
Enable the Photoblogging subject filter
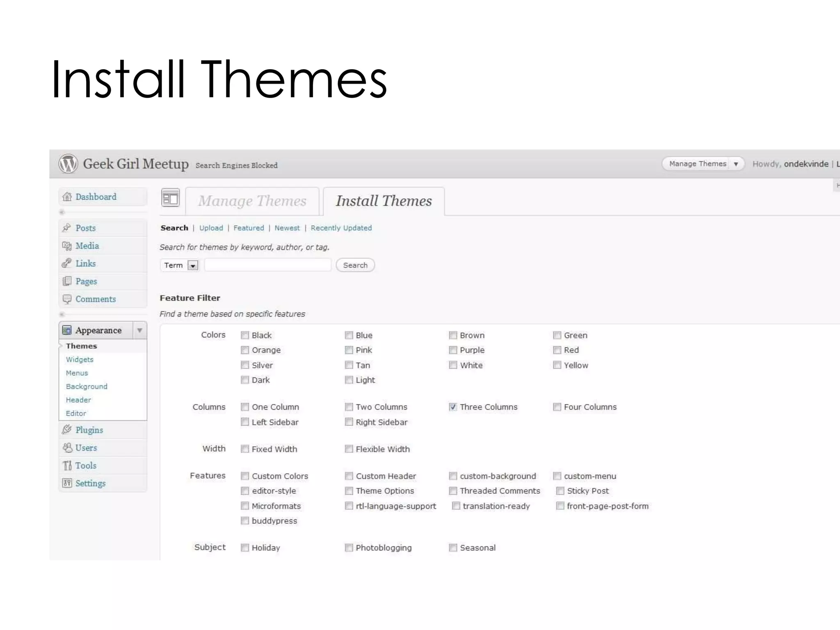(x=349, y=548)
